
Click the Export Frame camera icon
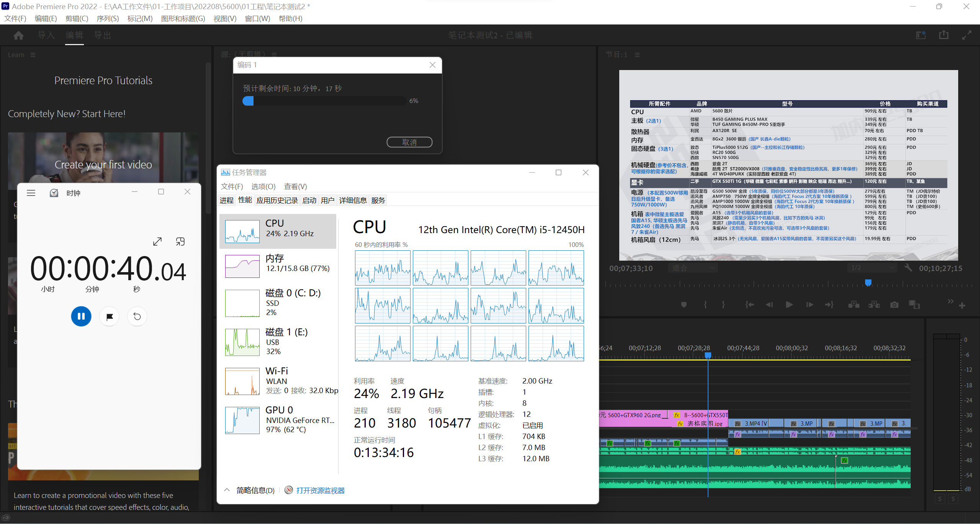pyautogui.click(x=894, y=305)
